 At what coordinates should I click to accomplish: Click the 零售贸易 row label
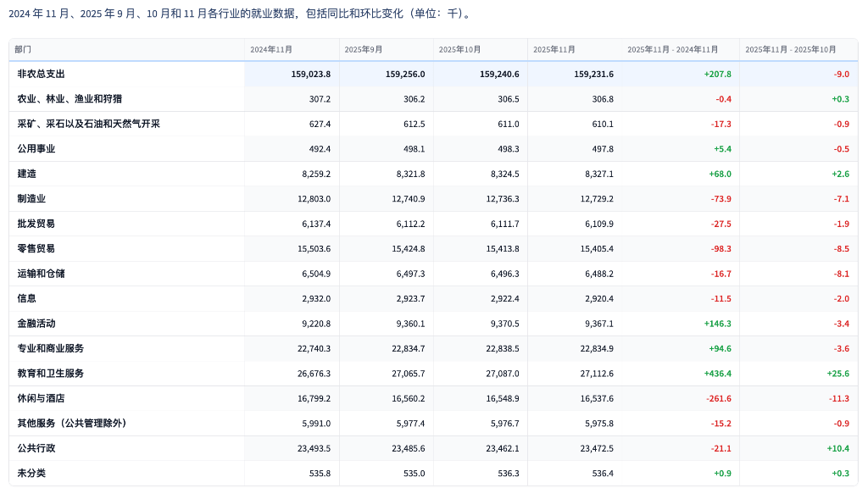point(36,249)
